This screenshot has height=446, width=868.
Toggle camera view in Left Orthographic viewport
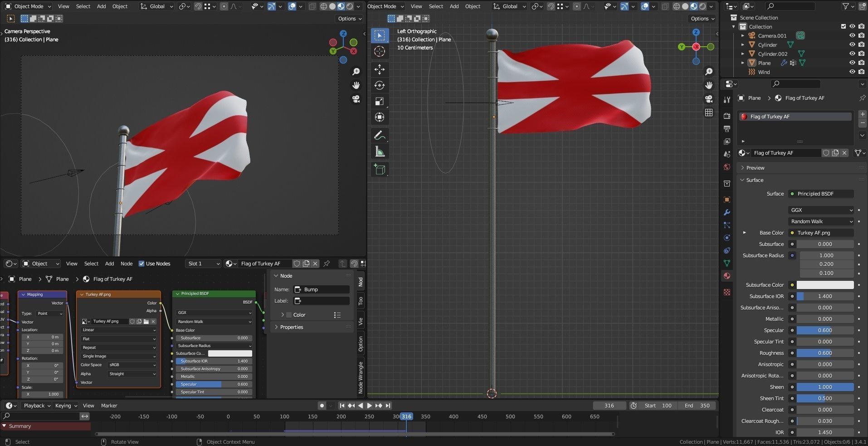[x=709, y=99]
